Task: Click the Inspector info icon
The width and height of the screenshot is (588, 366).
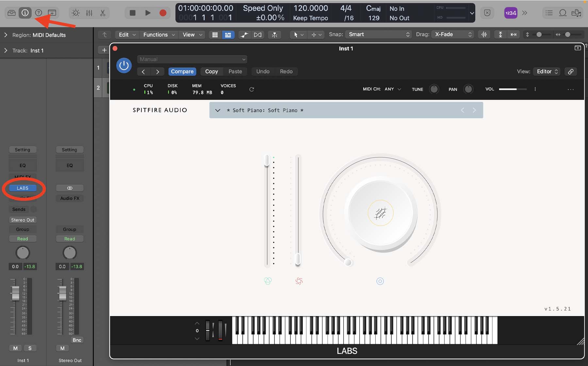Action: [x=25, y=13]
